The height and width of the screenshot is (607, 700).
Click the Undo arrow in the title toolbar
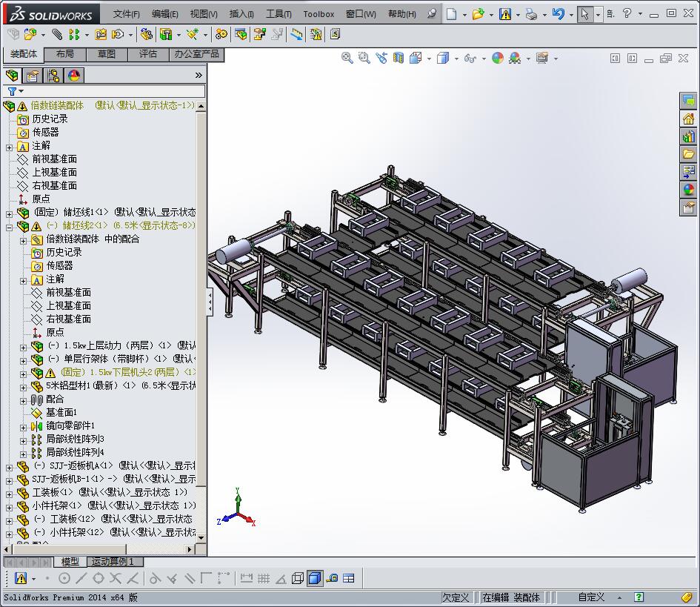[x=558, y=13]
